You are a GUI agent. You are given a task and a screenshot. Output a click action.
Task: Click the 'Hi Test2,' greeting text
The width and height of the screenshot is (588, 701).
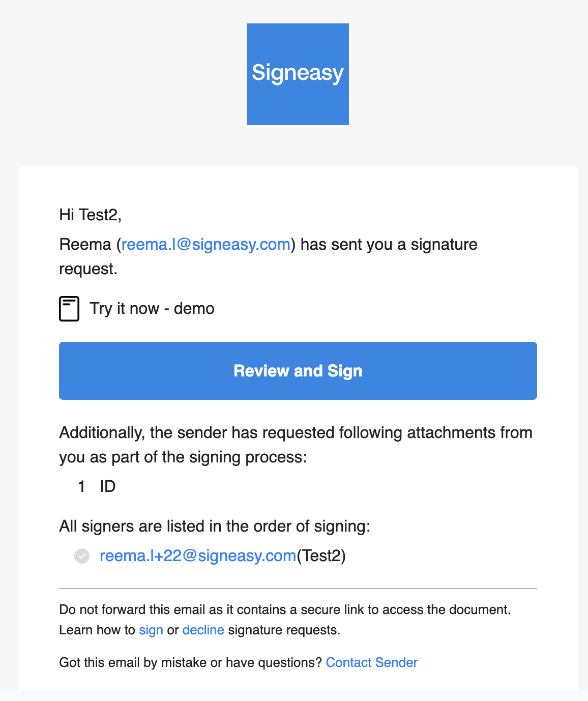tap(91, 215)
